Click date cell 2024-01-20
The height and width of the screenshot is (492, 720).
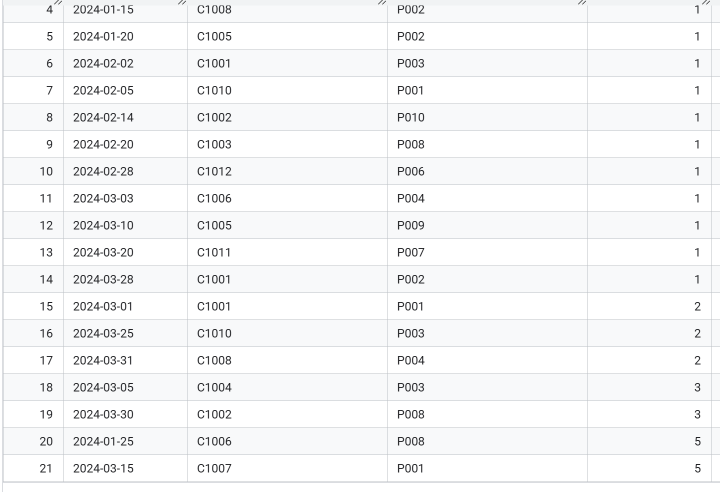pyautogui.click(x=102, y=36)
